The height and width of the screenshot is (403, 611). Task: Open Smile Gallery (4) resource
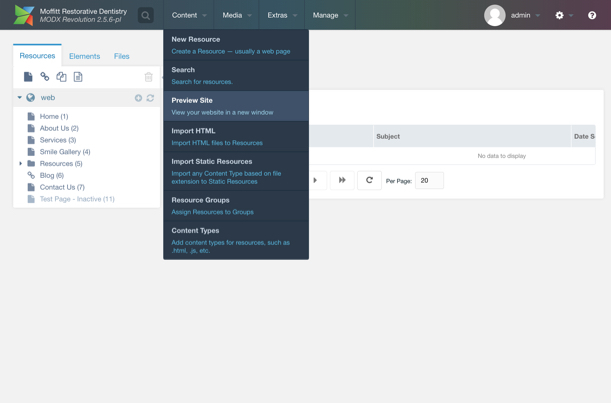click(x=65, y=152)
